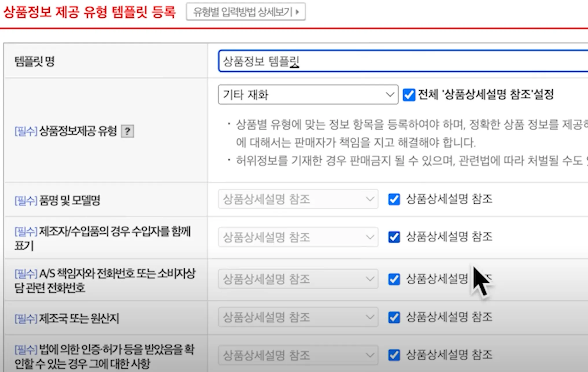Expand the 품명 및 모델명 dropdown

298,199
